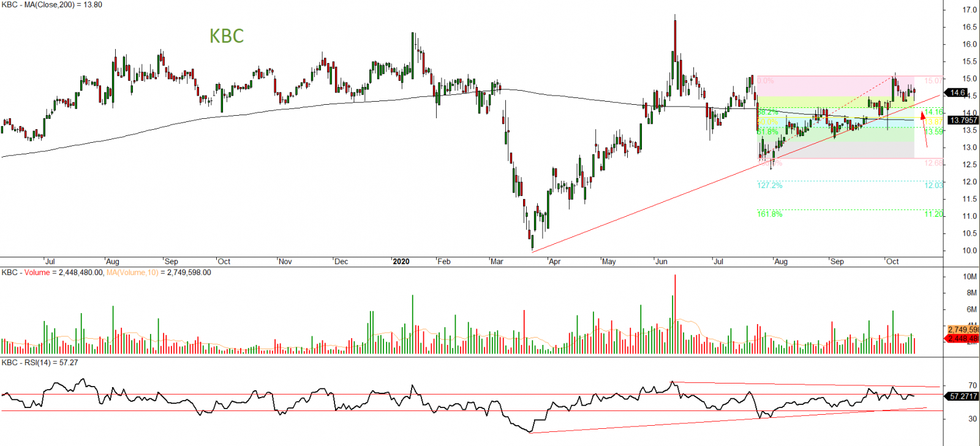Select the black '57.2717' RSI value tag
The width and height of the screenshot is (980, 446).
pyautogui.click(x=963, y=396)
